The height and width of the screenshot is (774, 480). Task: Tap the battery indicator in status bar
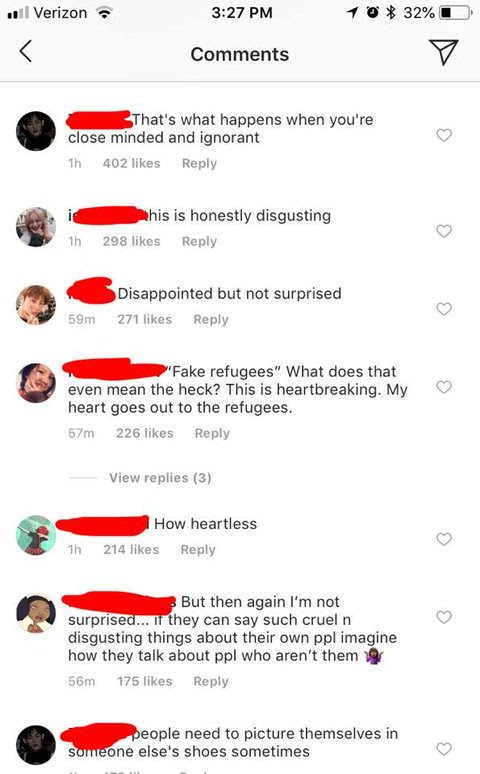[x=455, y=12]
